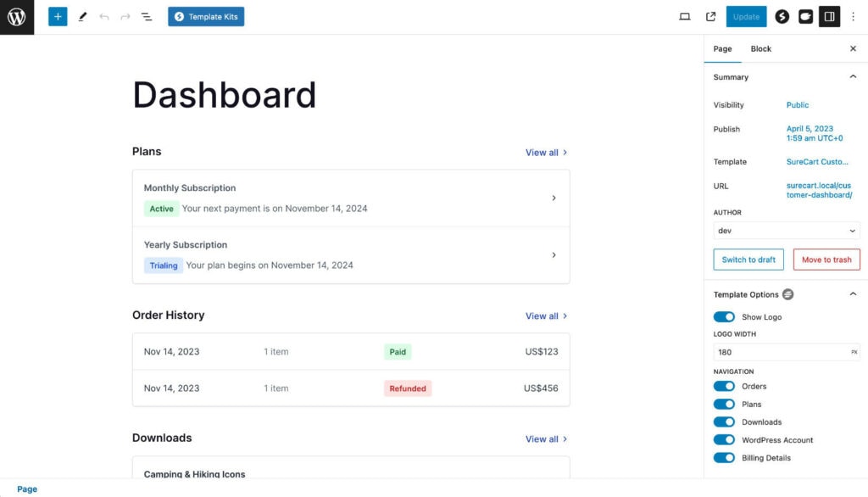The width and height of the screenshot is (868, 497).
Task: Click the cart icon next to Update
Action: 805,16
